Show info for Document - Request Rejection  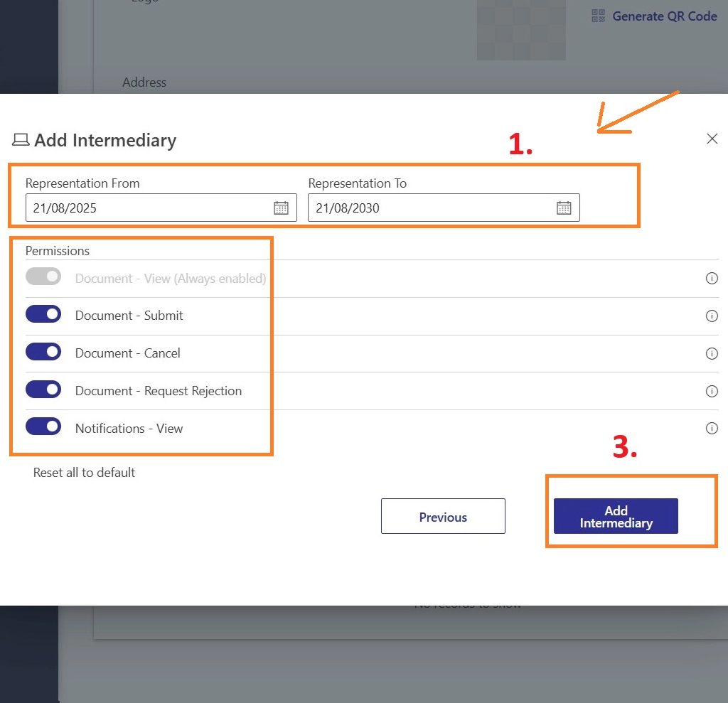[x=712, y=391]
